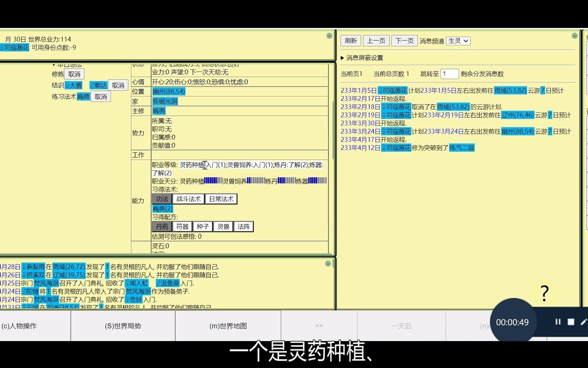This screenshot has height=368, width=588.
Task: Click 灵药种植 talent bar
Action: tap(213, 181)
